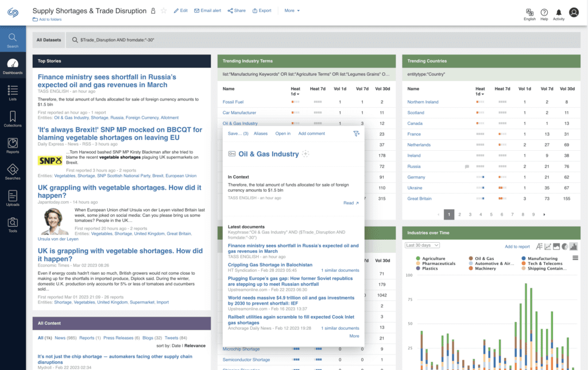Open Collections from the sidebar
Viewport: 588px width, 370px height.
13,119
